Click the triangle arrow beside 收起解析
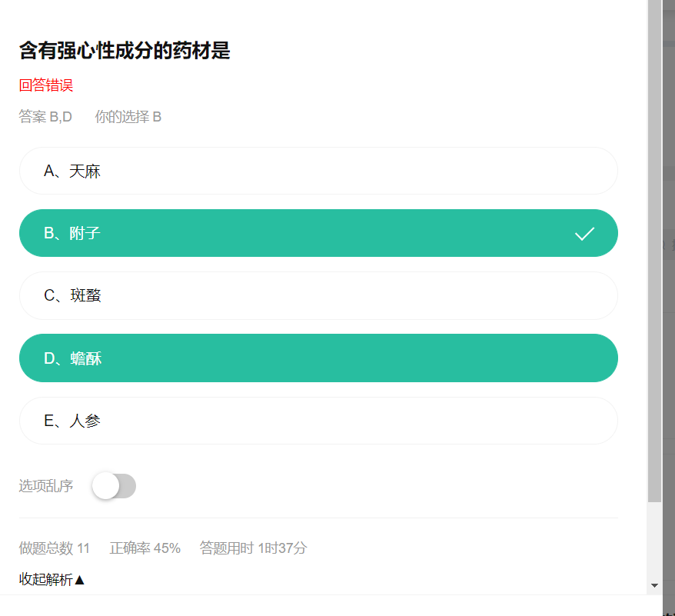 79,580
